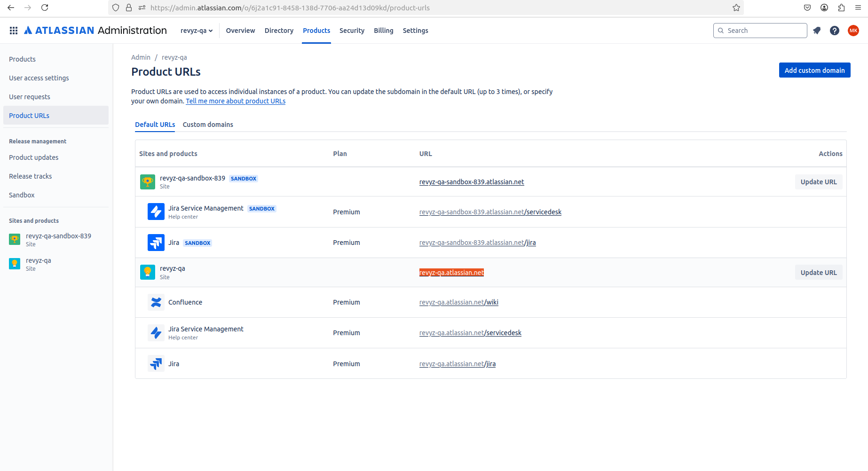Open the MK profile avatar menu

pos(853,31)
